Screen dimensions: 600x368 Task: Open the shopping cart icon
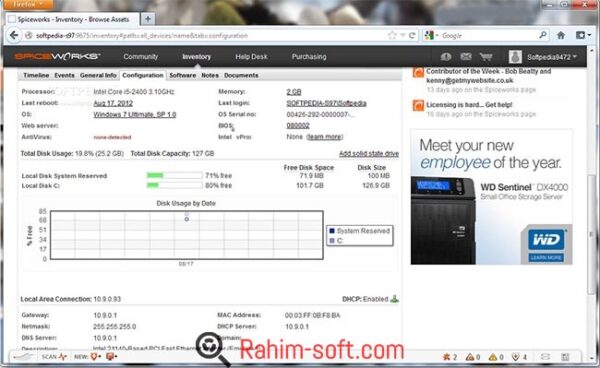(x=486, y=57)
